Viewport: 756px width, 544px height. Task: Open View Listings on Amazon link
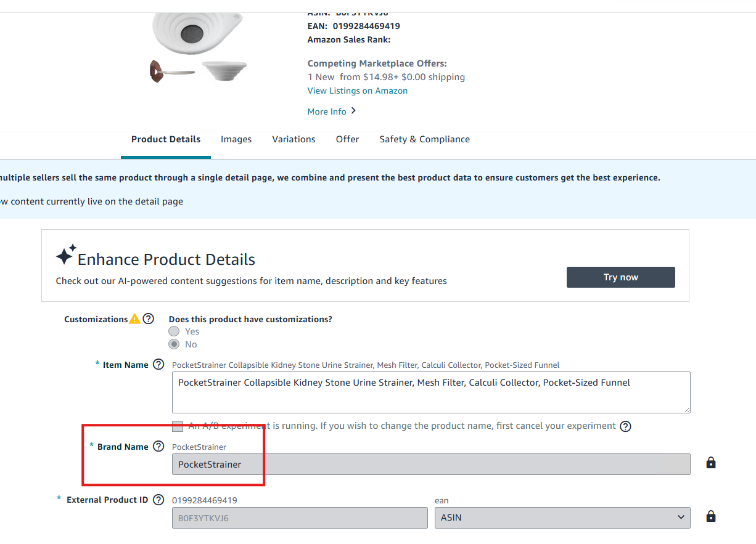pyautogui.click(x=357, y=91)
